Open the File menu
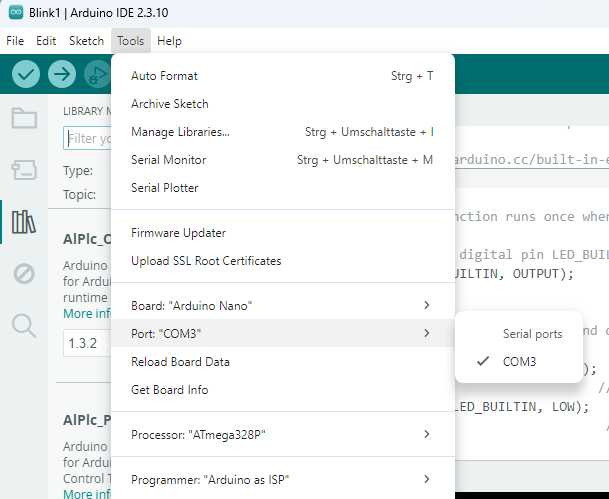 tap(15, 41)
